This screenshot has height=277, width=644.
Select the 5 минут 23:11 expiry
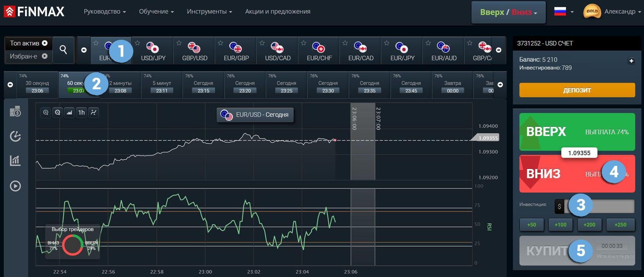pos(162,85)
